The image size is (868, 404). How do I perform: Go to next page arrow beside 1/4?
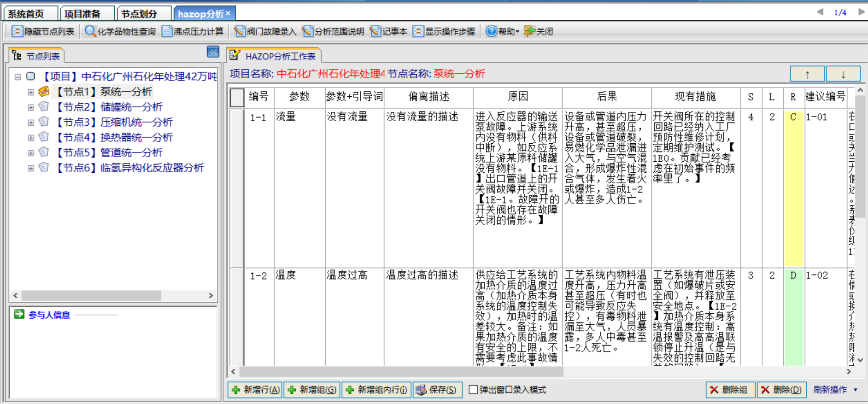coord(861,12)
